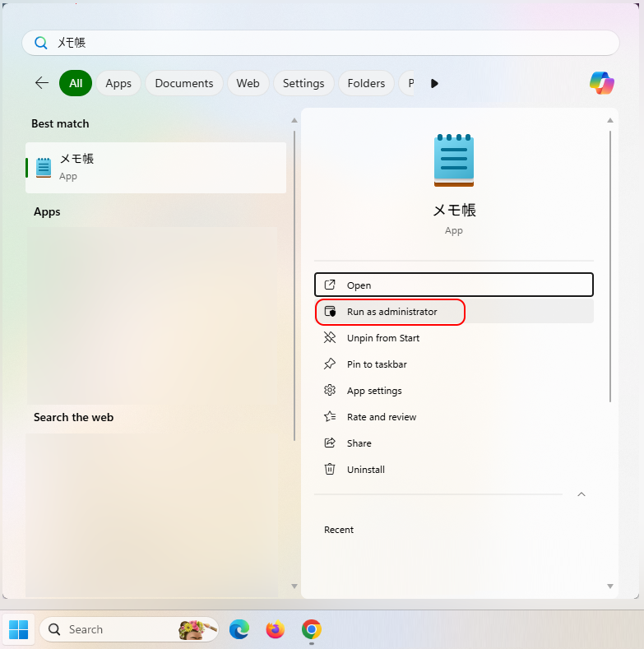Click the メモ帳 search text field
Viewport: 644px width, 649px height.
(x=329, y=43)
